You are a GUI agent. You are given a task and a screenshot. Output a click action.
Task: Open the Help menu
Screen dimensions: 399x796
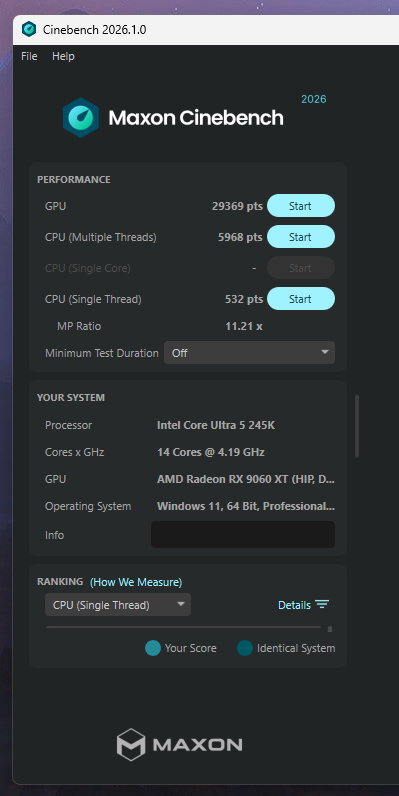click(63, 56)
